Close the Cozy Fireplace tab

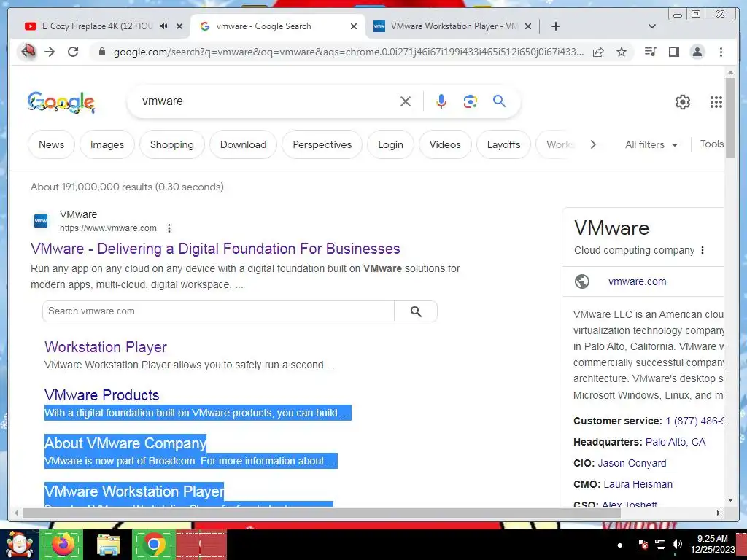click(x=179, y=26)
